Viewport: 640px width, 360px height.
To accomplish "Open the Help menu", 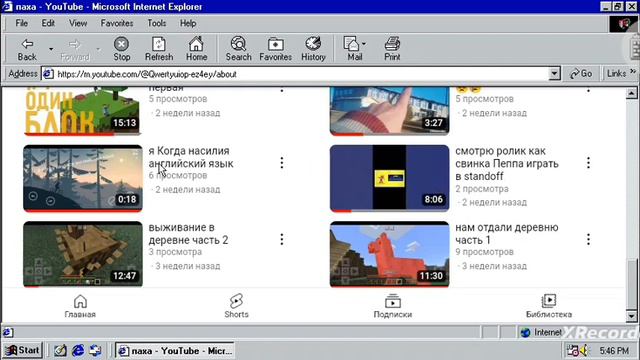I will (x=188, y=23).
